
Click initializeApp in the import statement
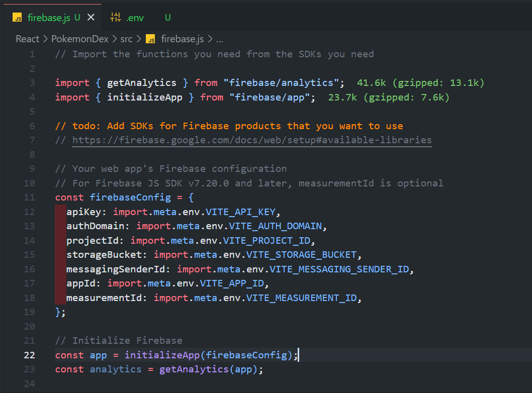click(145, 97)
